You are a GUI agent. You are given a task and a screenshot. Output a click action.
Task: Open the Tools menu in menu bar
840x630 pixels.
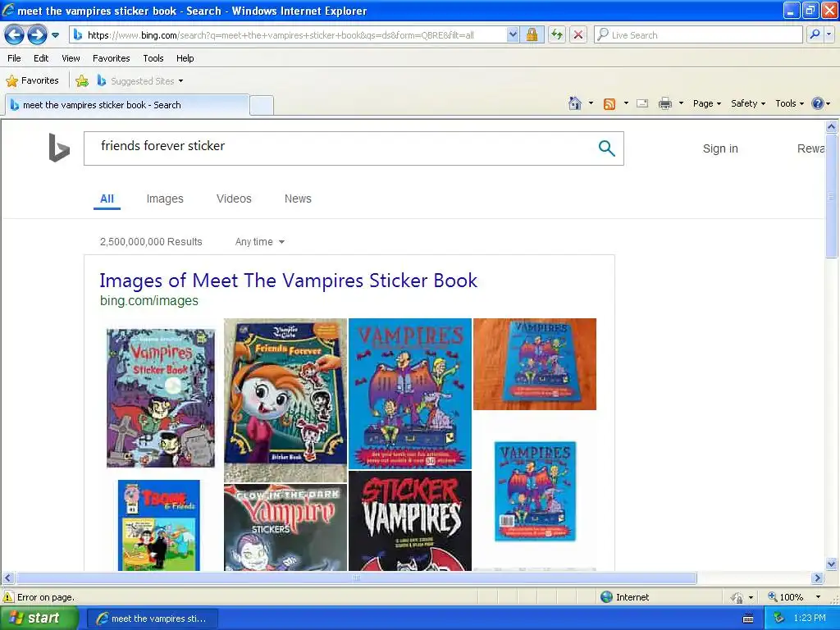coord(153,58)
